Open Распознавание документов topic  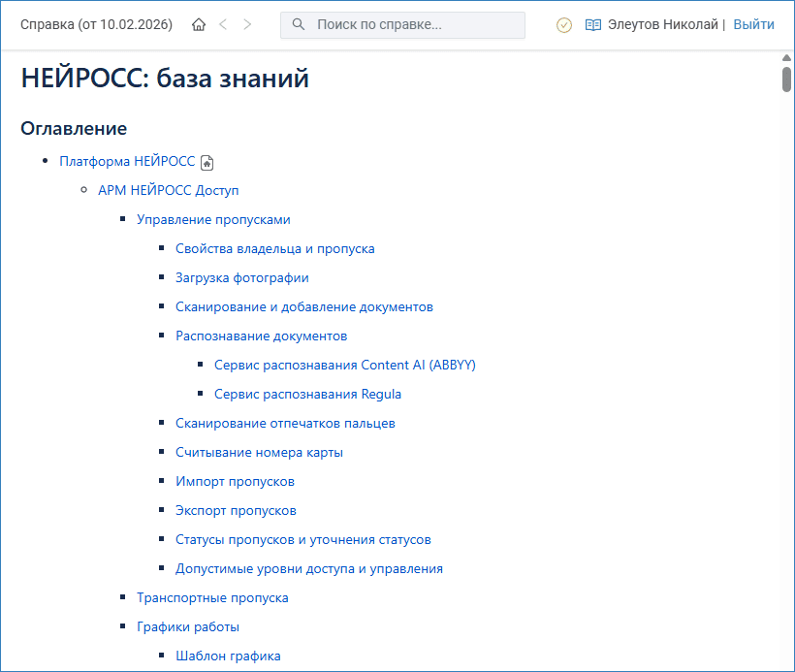(x=261, y=336)
